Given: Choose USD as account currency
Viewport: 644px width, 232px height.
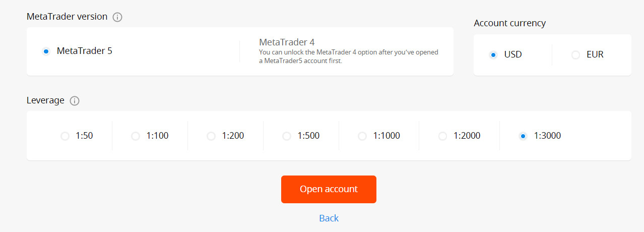Looking at the screenshot, I should pyautogui.click(x=493, y=55).
